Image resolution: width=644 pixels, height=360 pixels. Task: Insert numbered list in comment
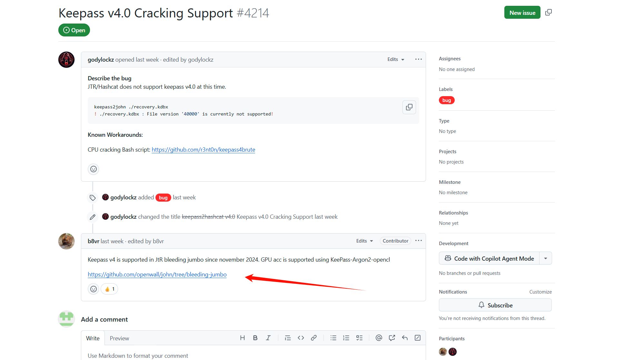pos(346,338)
